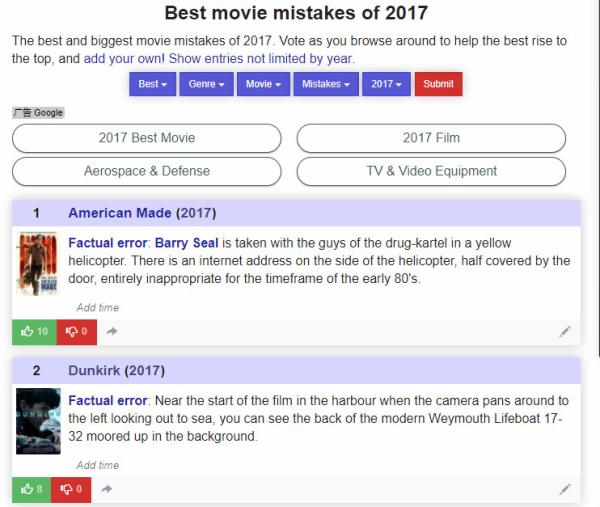The image size is (600, 507).
Task: Share the Dunkirk entry
Action: pyautogui.click(x=107, y=489)
